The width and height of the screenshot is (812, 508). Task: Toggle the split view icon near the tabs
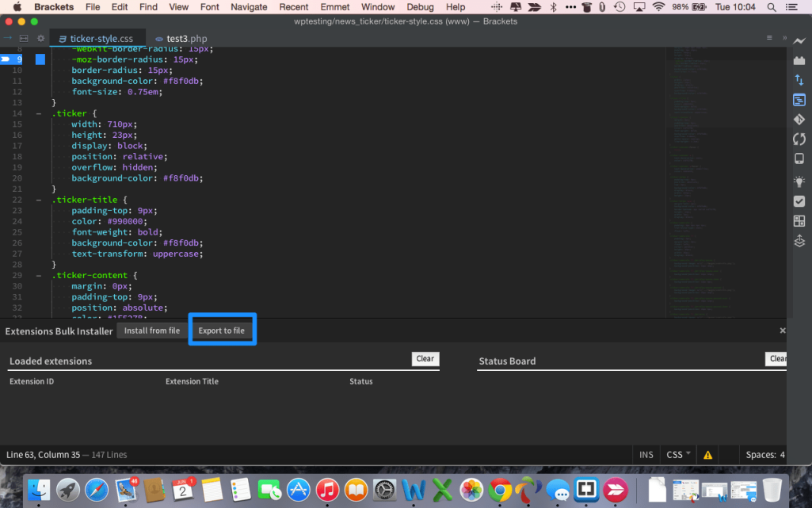pyautogui.click(x=23, y=37)
